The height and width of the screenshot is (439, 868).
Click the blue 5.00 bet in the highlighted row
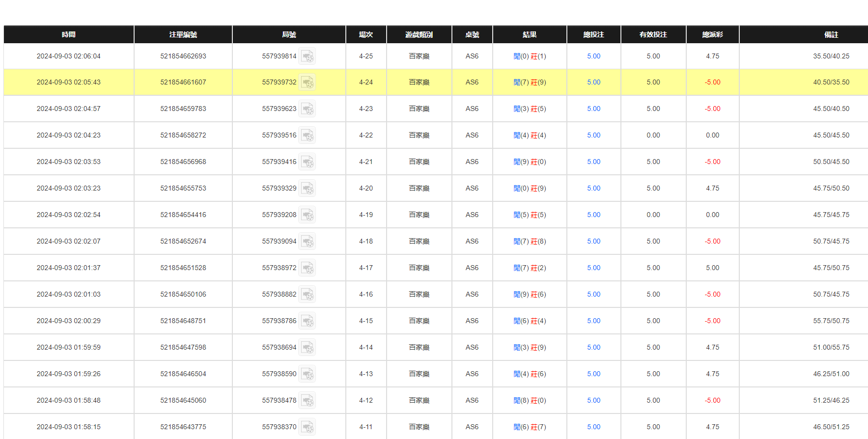click(593, 82)
